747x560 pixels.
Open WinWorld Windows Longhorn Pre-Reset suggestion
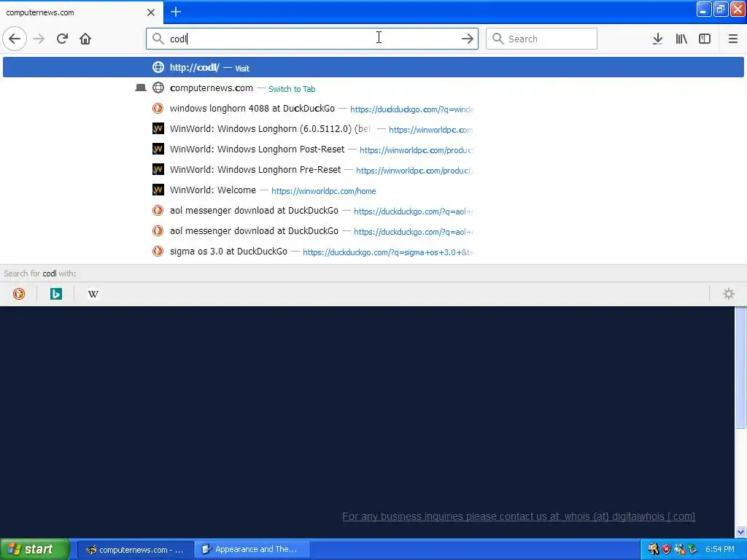coord(373,169)
